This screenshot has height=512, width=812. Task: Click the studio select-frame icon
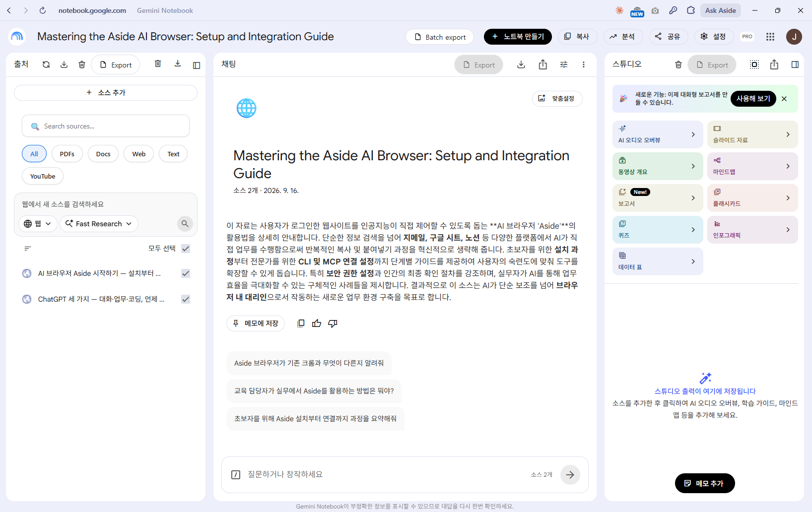click(754, 64)
